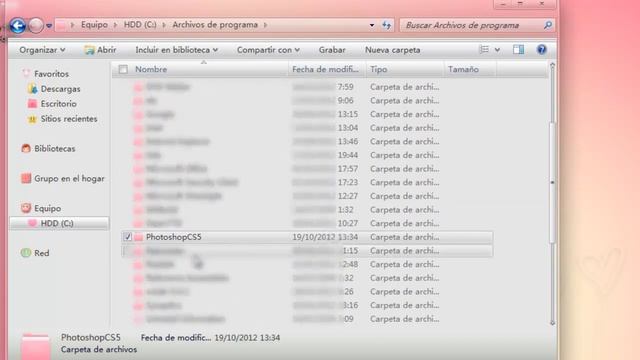Click the Escritorio icon in sidebar
Screen dimensions: 640x360
pyautogui.click(x=32, y=104)
